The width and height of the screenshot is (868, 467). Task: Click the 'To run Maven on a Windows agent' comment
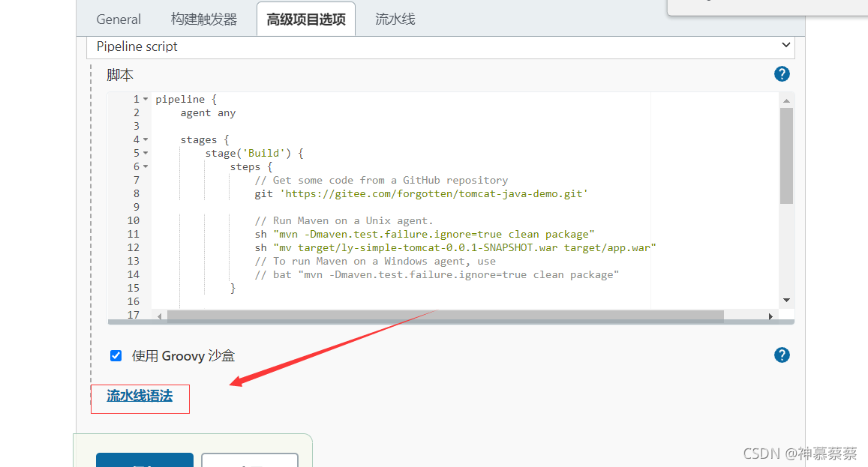coord(375,261)
